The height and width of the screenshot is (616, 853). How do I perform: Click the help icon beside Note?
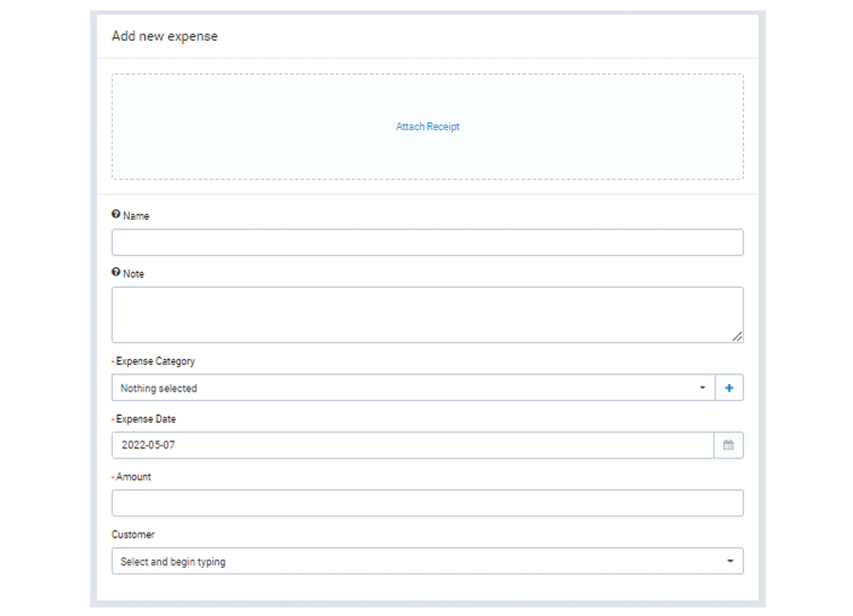(x=117, y=273)
